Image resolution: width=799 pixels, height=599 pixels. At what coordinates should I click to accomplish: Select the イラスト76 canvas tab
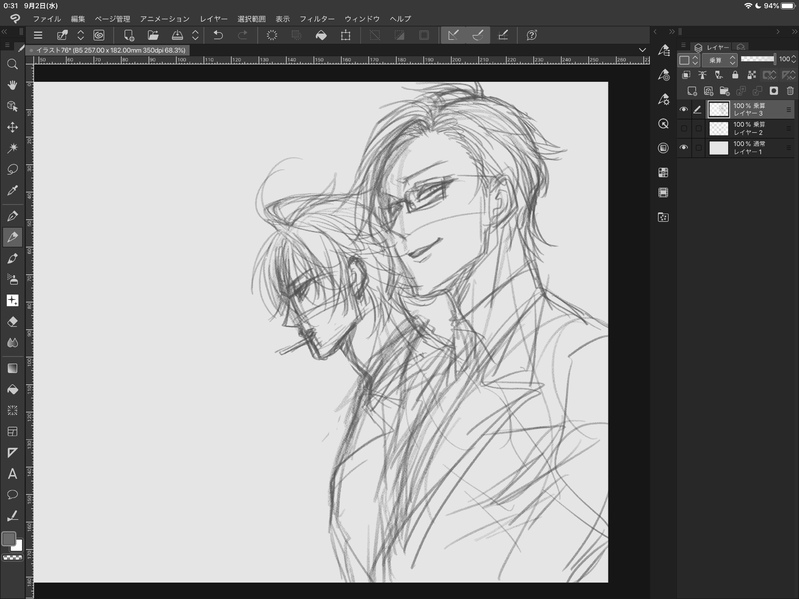[108, 50]
